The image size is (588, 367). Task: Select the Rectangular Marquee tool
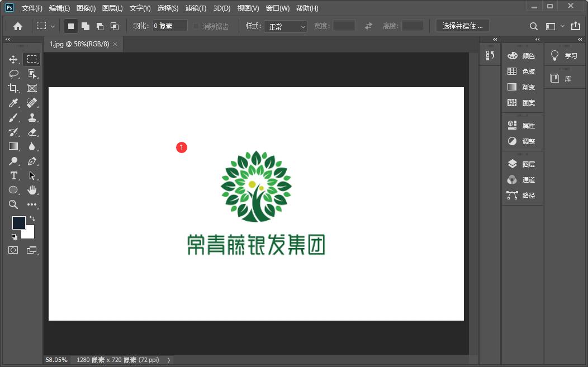click(32, 59)
